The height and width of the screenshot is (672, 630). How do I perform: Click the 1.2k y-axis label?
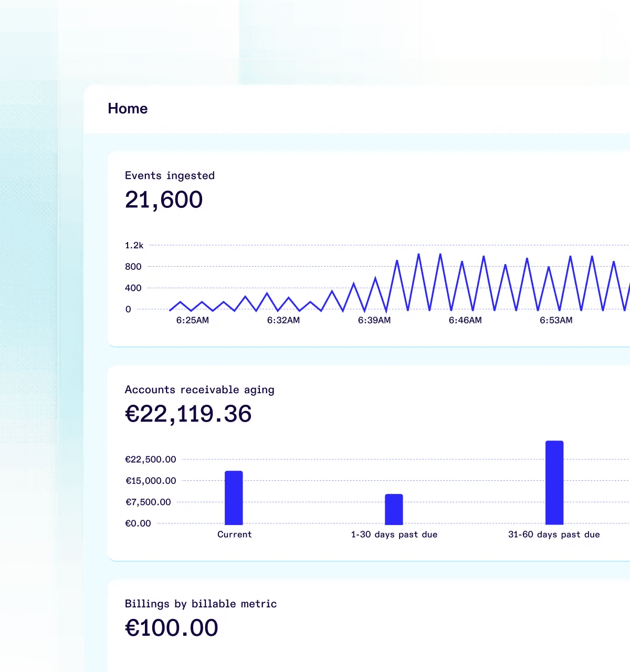[x=134, y=245]
